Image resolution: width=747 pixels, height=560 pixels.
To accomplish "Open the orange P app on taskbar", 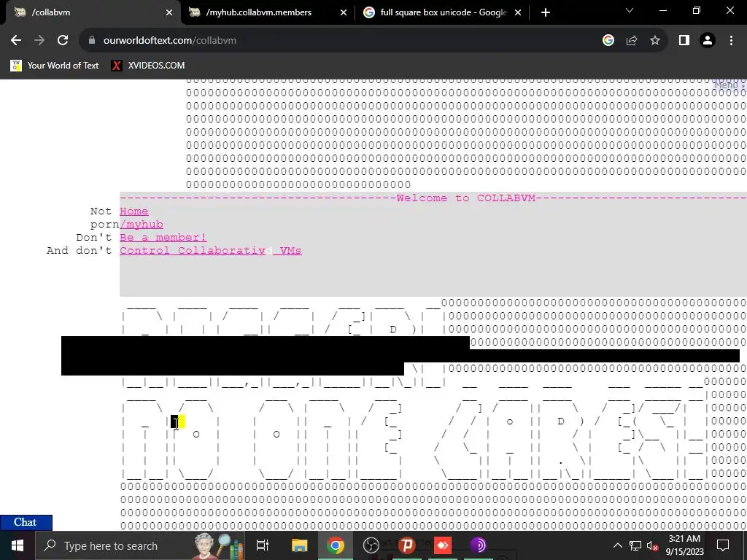I will 407,545.
